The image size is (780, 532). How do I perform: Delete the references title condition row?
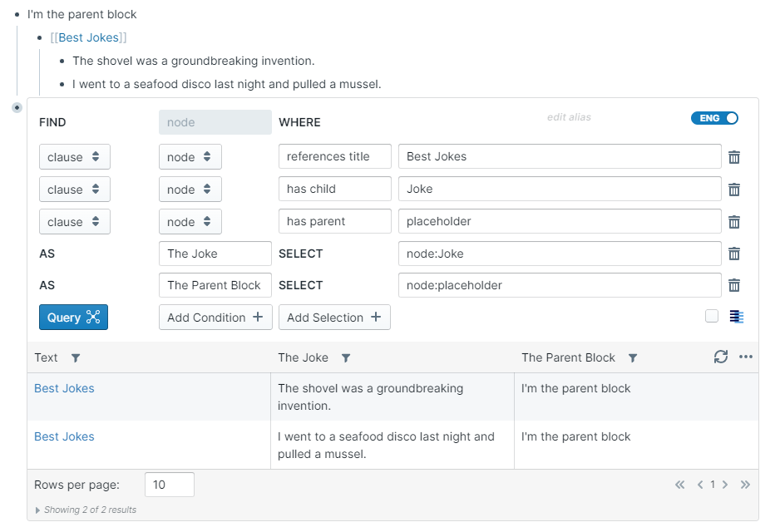coord(734,157)
